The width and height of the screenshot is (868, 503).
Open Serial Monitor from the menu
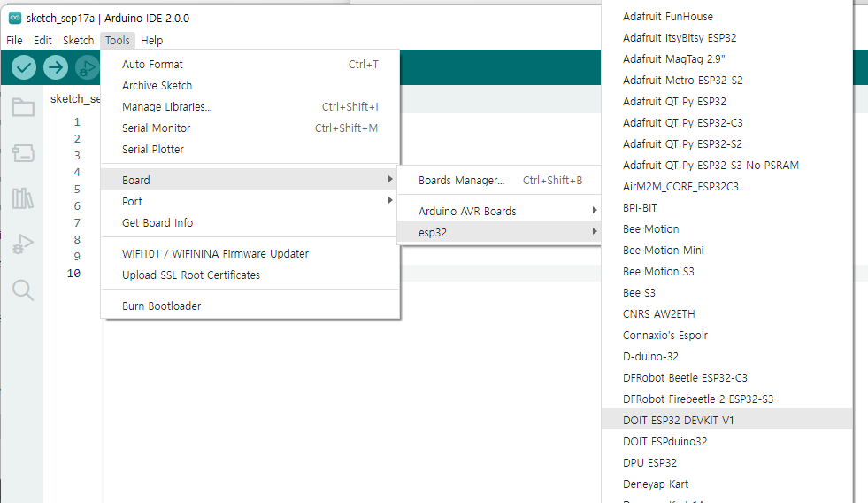coord(250,128)
